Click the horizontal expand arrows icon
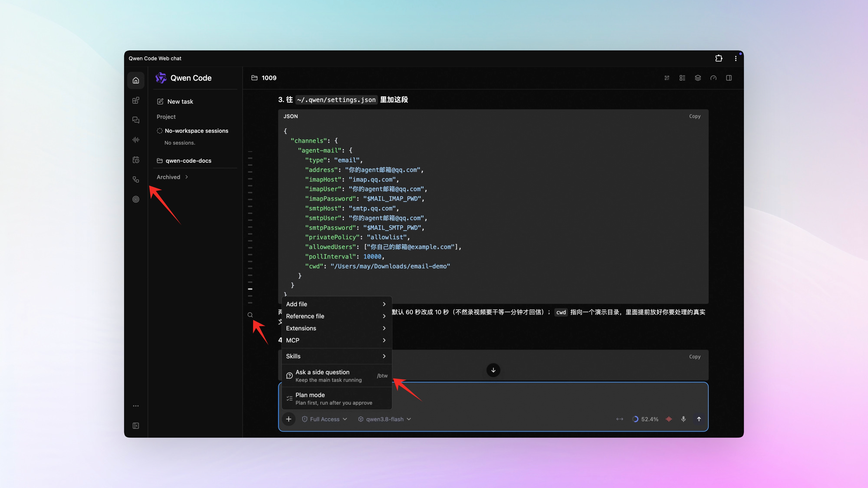Viewport: 868px width, 488px height. [x=620, y=419]
